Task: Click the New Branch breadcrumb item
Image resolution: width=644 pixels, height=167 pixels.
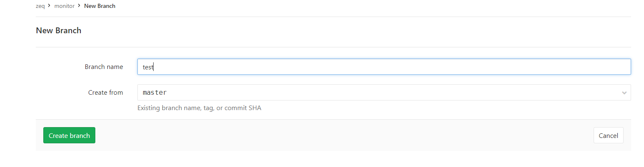Action: point(99,6)
